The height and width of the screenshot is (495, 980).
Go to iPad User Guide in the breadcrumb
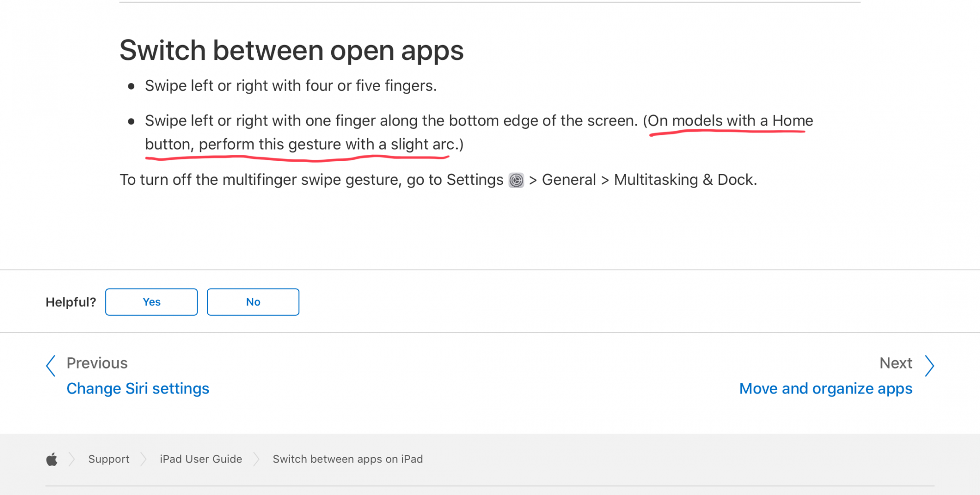201,459
